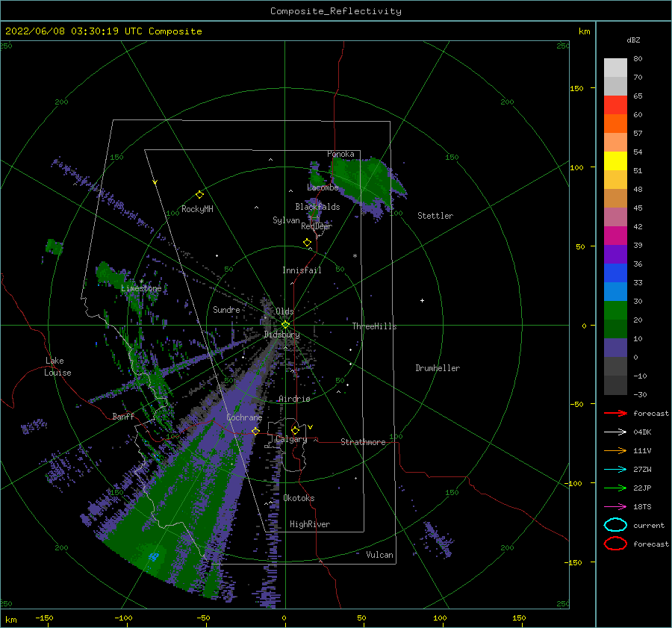
Task: Click the red forecast arrow in legend
Action: (x=615, y=413)
